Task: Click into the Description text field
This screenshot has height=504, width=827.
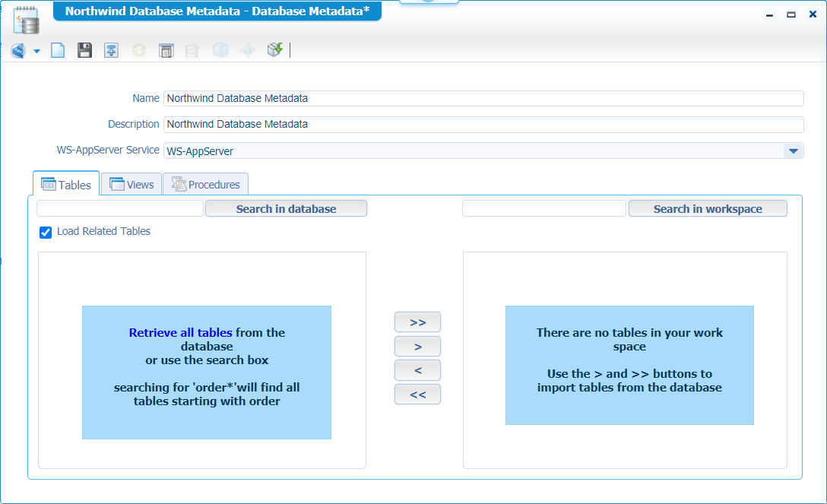Action: (x=483, y=124)
